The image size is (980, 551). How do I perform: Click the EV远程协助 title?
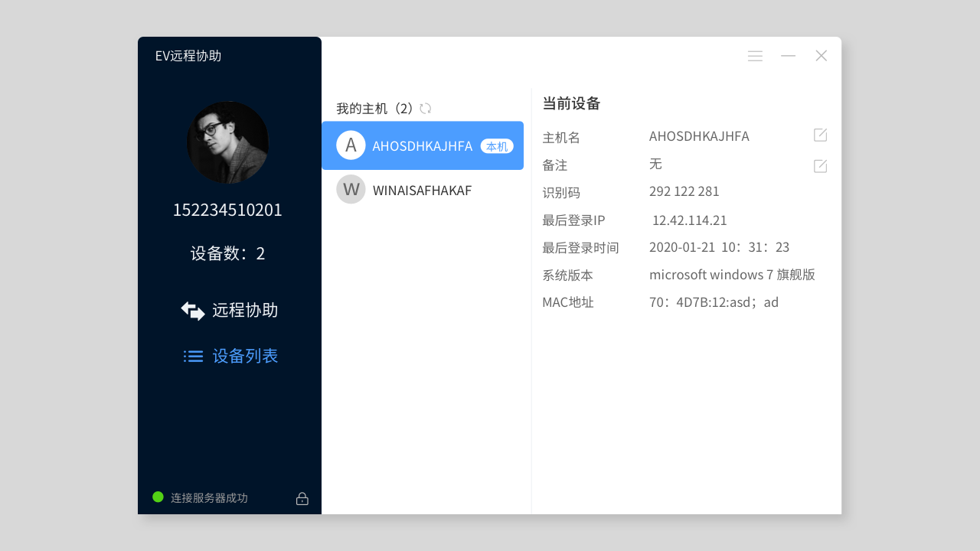click(188, 56)
